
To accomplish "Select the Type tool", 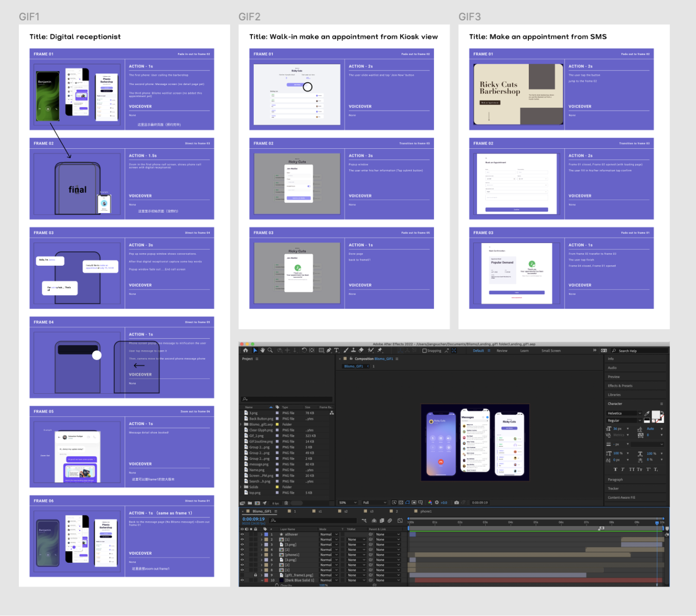I will (x=336, y=350).
